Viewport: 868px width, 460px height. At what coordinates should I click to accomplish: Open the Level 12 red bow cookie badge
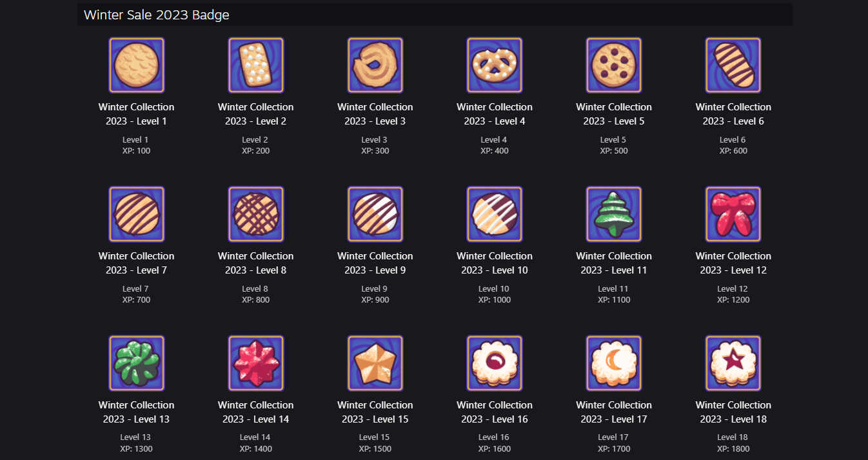click(x=733, y=214)
